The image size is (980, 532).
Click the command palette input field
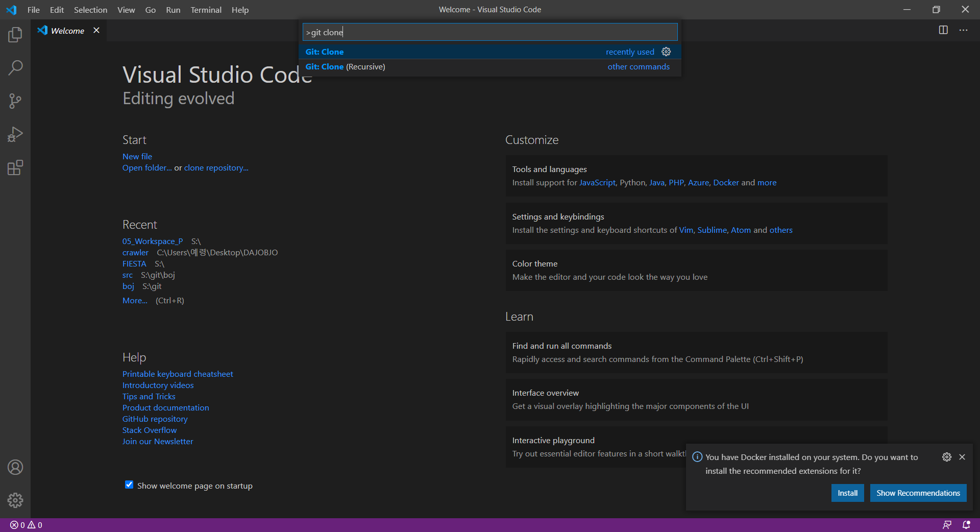point(490,32)
